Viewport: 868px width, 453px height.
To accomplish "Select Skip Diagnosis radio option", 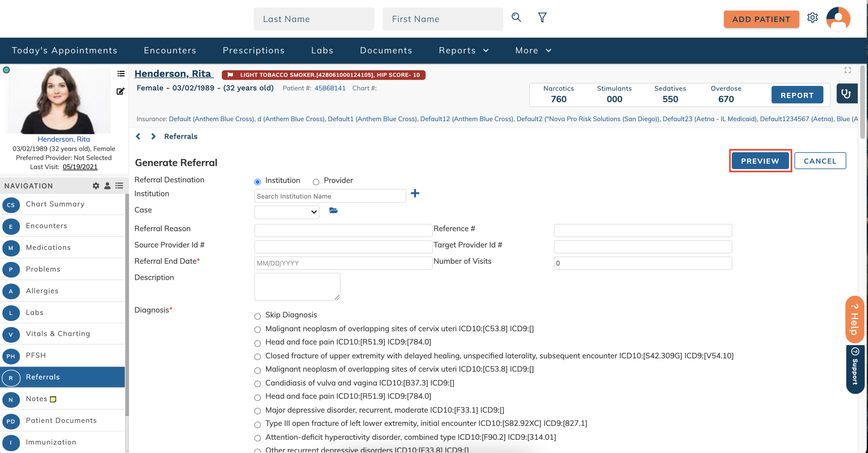I will (258, 316).
